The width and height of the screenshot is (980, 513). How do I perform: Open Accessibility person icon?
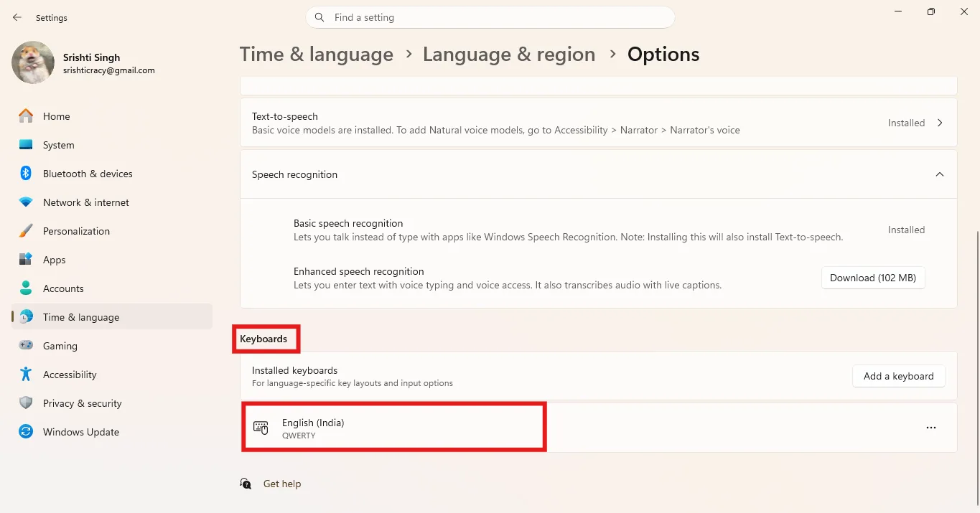(26, 375)
